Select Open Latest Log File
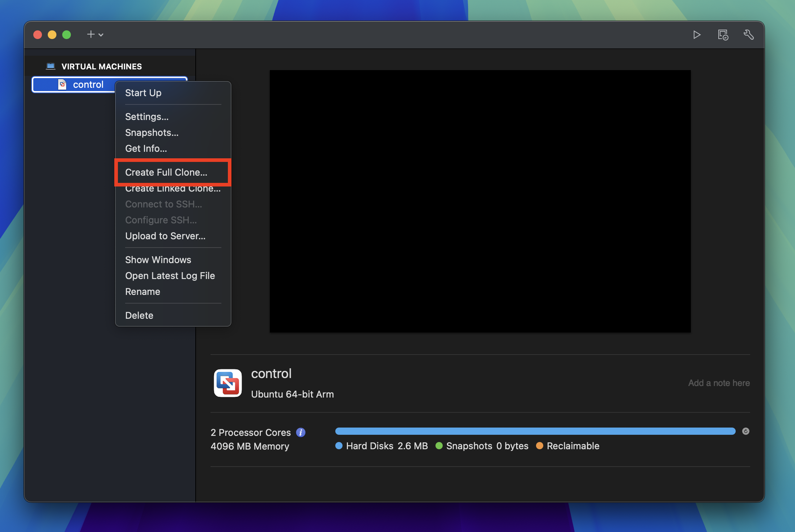The width and height of the screenshot is (795, 532). pos(170,275)
